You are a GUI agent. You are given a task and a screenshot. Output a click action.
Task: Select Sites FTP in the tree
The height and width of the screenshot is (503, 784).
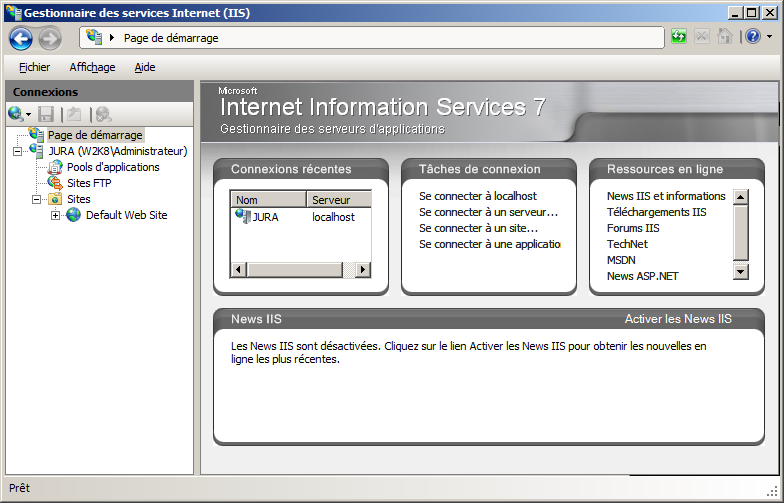pyautogui.click(x=89, y=183)
